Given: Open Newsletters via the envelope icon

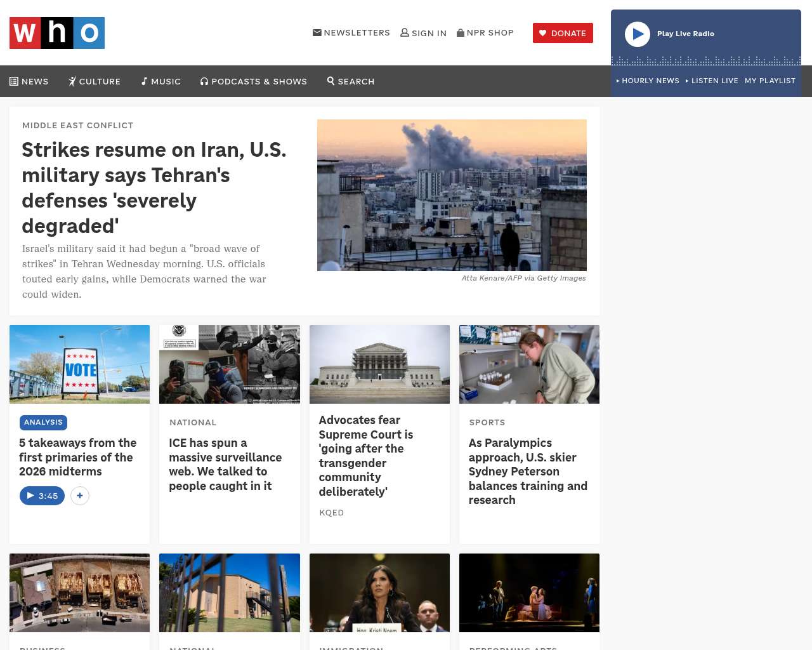Looking at the screenshot, I should point(317,32).
